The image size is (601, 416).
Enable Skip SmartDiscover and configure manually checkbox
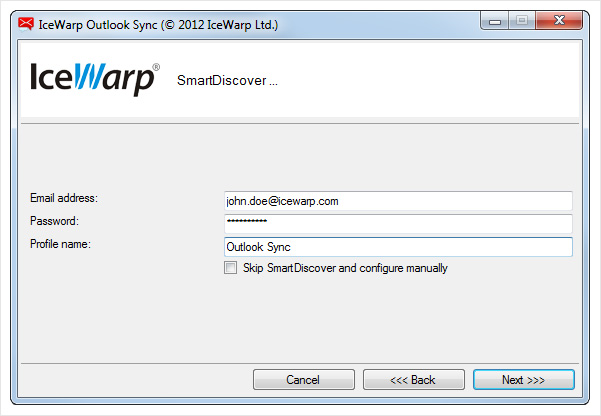click(230, 268)
